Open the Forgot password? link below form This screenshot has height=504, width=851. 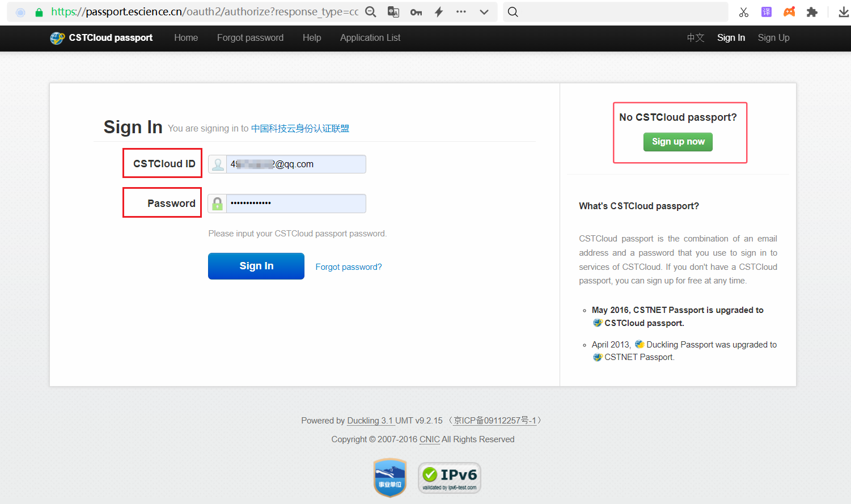coord(349,267)
